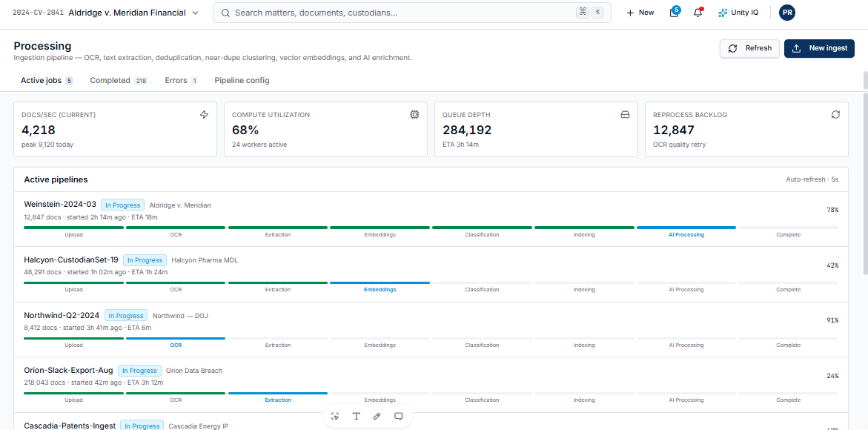This screenshot has width=868, height=430.
Task: Select the pen tool in floating toolbar
Action: pyautogui.click(x=377, y=416)
